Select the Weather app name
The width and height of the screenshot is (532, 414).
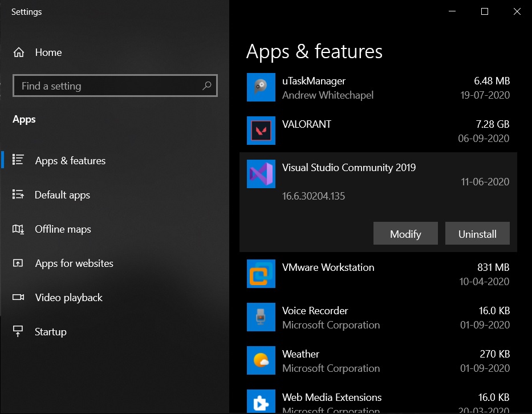click(x=300, y=354)
